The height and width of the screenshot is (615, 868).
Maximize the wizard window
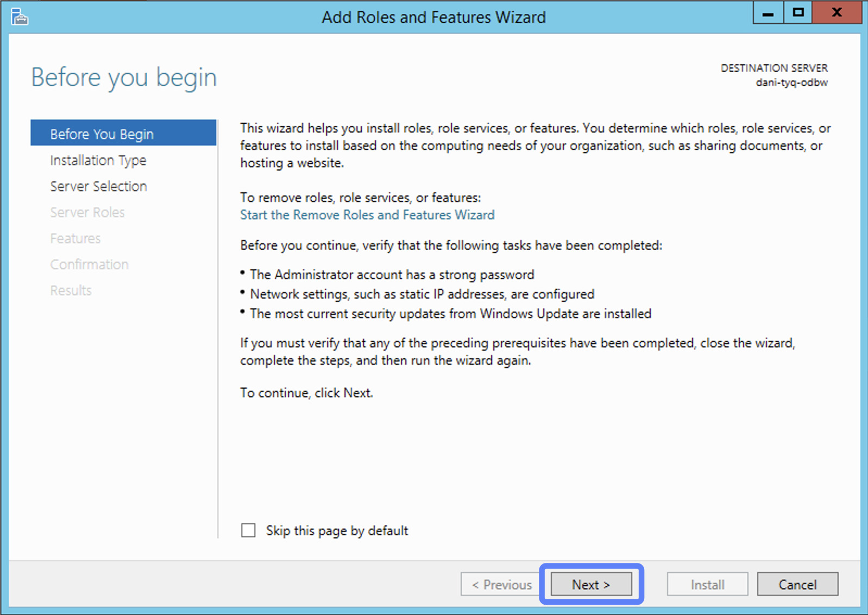[797, 13]
